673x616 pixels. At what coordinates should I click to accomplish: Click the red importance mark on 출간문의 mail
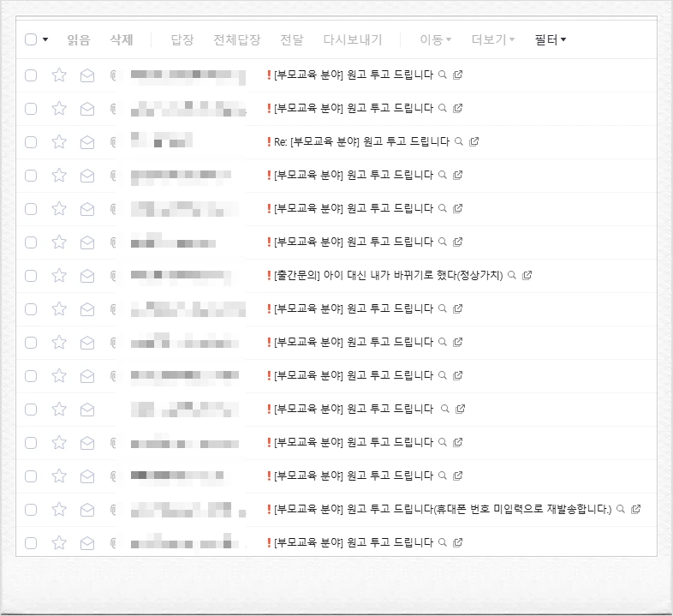pyautogui.click(x=269, y=275)
